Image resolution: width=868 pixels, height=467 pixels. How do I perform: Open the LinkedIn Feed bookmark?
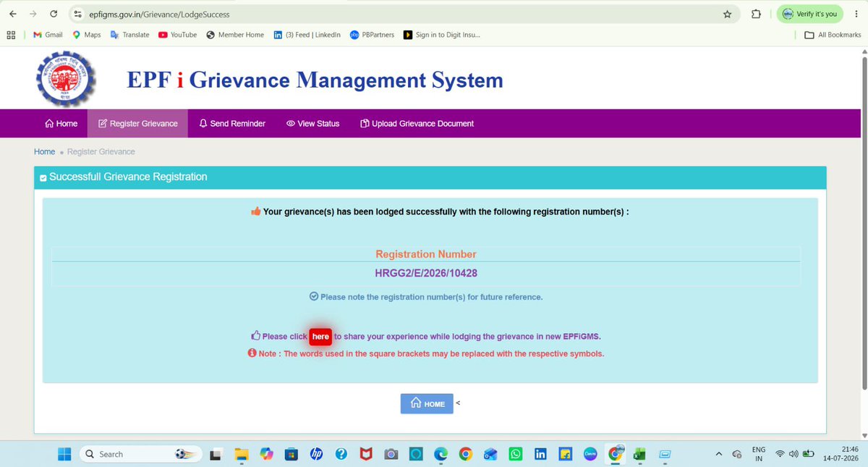click(307, 34)
